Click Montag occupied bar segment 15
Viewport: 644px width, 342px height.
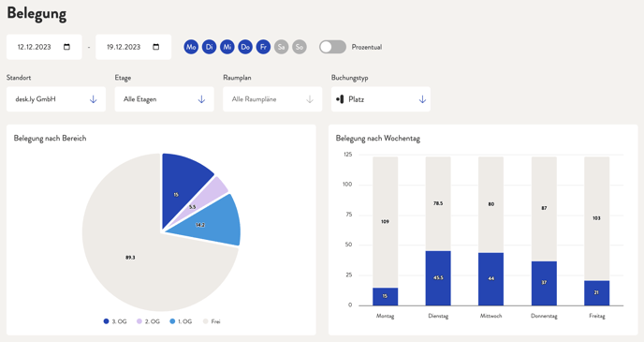(386, 296)
